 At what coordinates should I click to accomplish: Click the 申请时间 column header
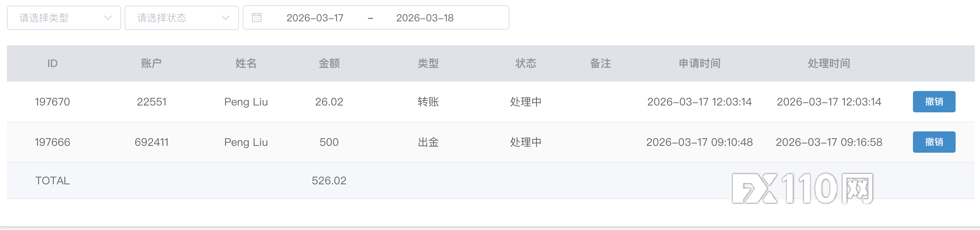[700, 63]
